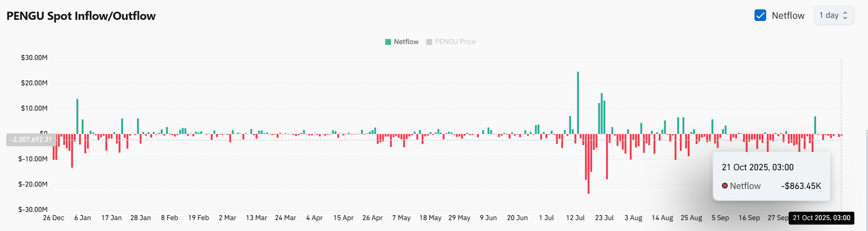Click the $-20.00M y-axis label
Image resolution: width=868 pixels, height=231 pixels.
point(33,184)
